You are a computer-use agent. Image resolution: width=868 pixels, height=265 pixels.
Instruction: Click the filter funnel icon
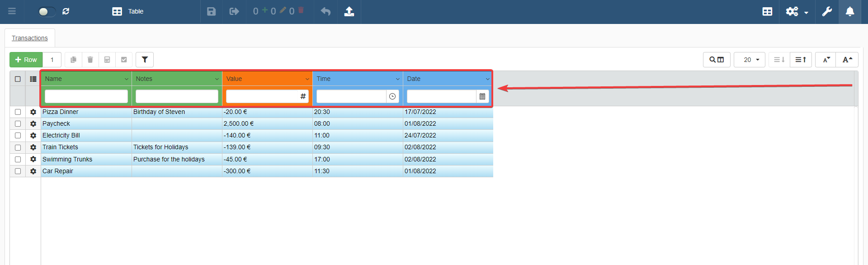point(145,60)
